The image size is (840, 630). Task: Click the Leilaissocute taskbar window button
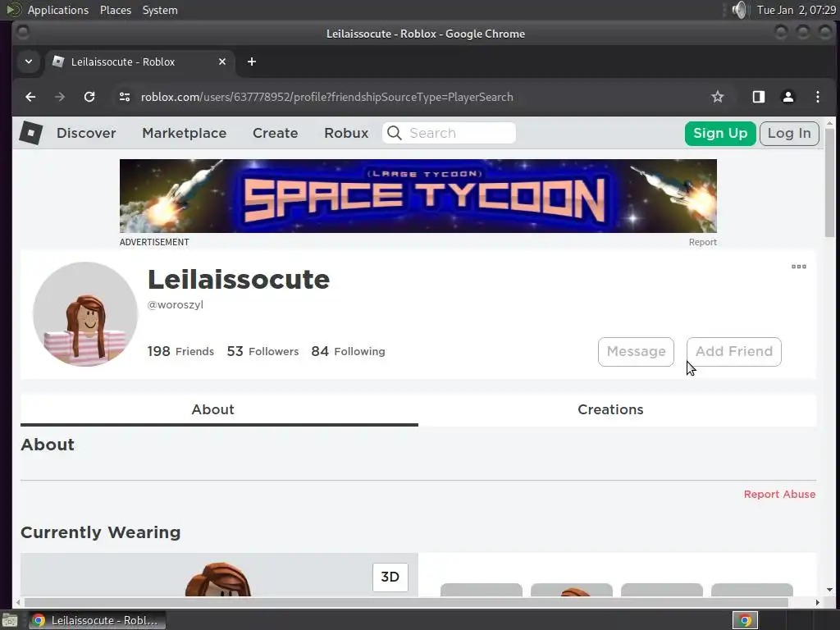(x=97, y=620)
